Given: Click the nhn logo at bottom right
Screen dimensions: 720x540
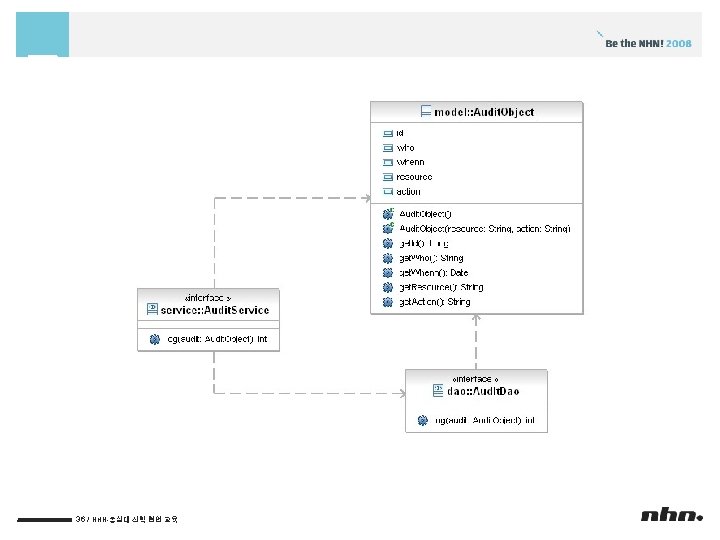Looking at the screenshot, I should 672,515.
